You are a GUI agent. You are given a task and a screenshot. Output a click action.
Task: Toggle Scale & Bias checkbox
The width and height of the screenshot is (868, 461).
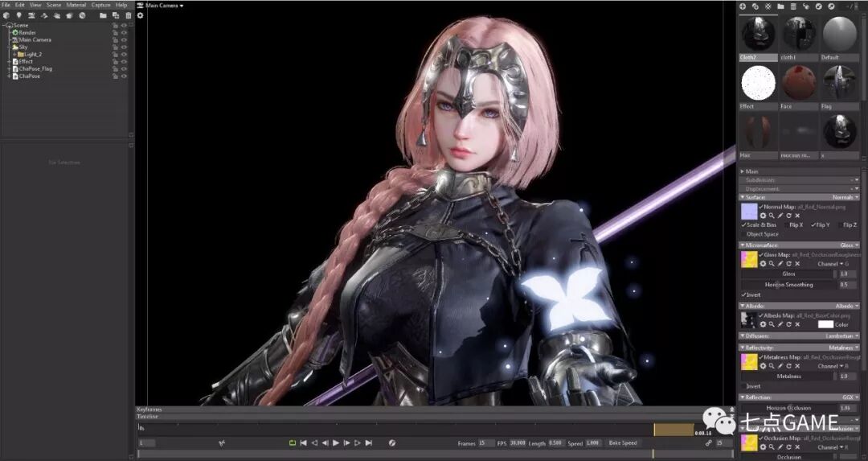pyautogui.click(x=744, y=225)
